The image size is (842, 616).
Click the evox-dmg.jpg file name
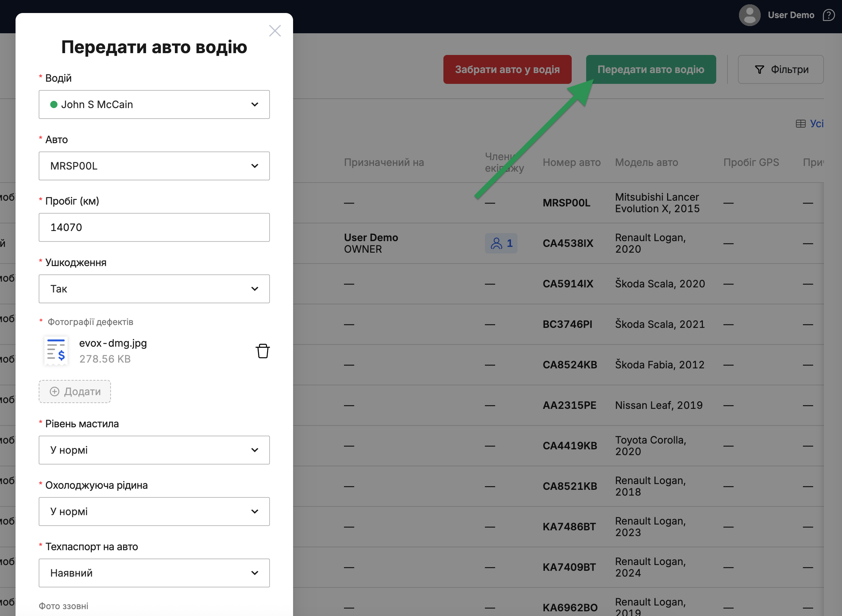click(113, 343)
